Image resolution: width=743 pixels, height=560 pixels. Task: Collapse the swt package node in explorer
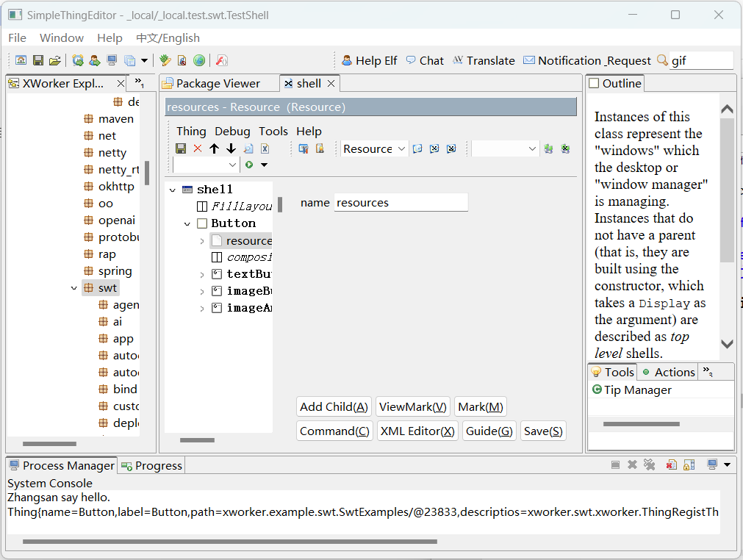(x=74, y=288)
